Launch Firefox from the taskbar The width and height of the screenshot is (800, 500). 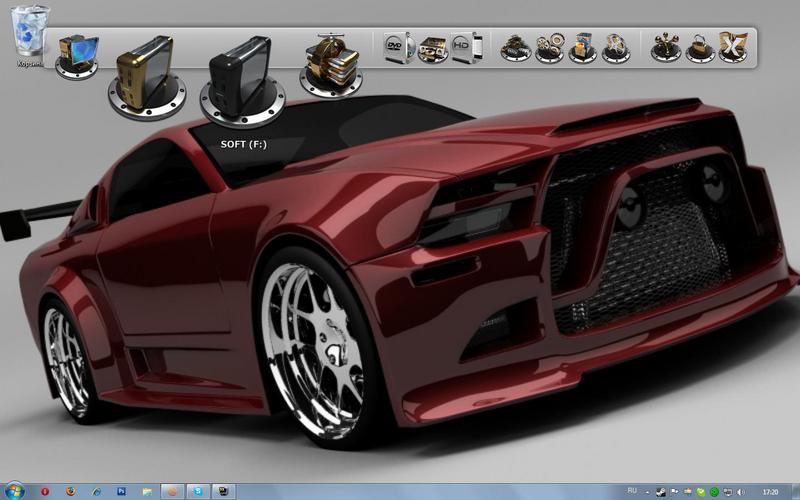tap(70, 492)
